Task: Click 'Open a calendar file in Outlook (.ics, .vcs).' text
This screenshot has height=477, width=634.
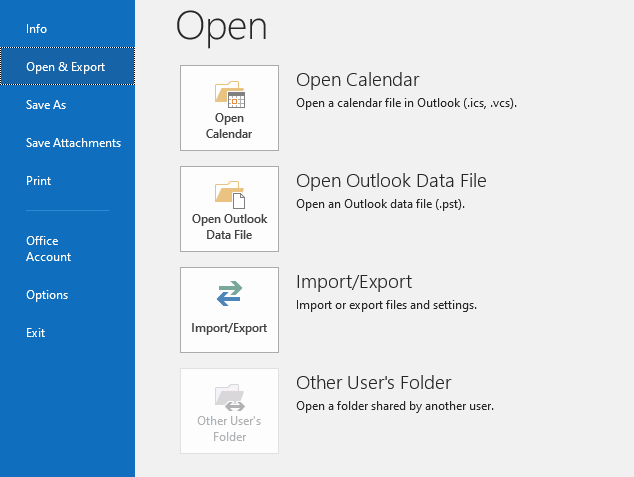Action: click(406, 103)
